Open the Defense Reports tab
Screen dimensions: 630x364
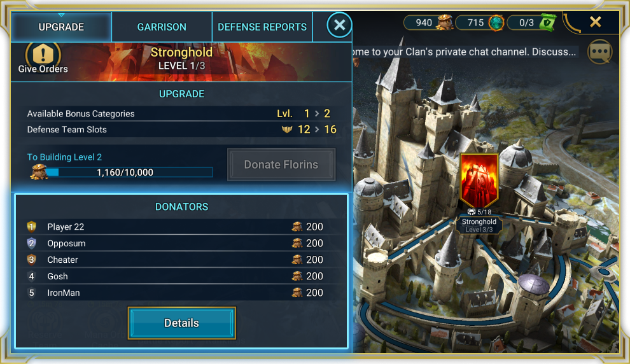click(262, 27)
